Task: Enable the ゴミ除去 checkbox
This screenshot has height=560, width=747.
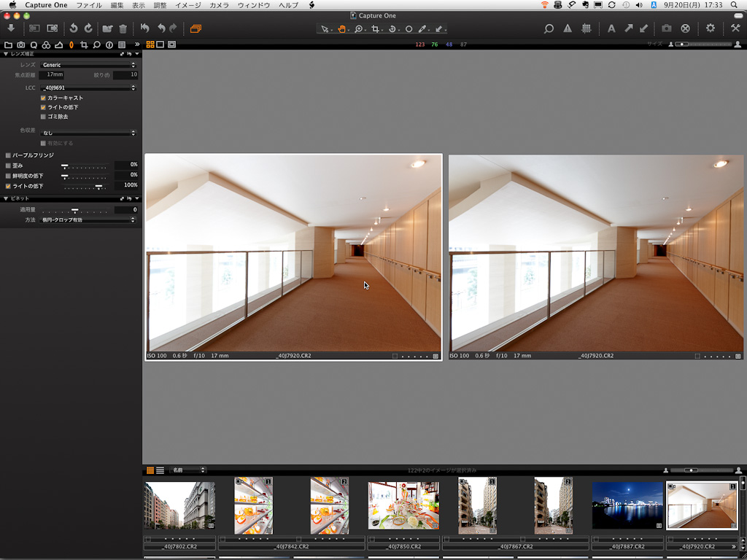Action: [44, 117]
